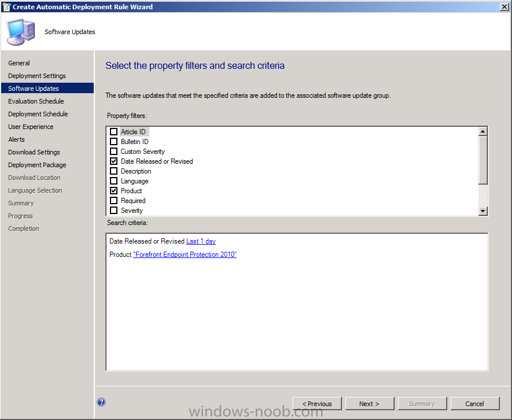
Task: Check the Language property filter
Action: click(113, 180)
